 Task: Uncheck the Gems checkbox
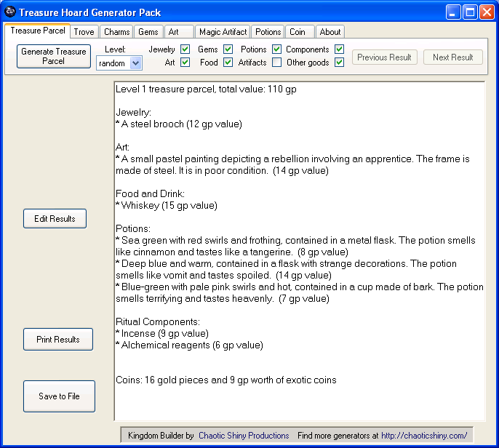click(228, 49)
